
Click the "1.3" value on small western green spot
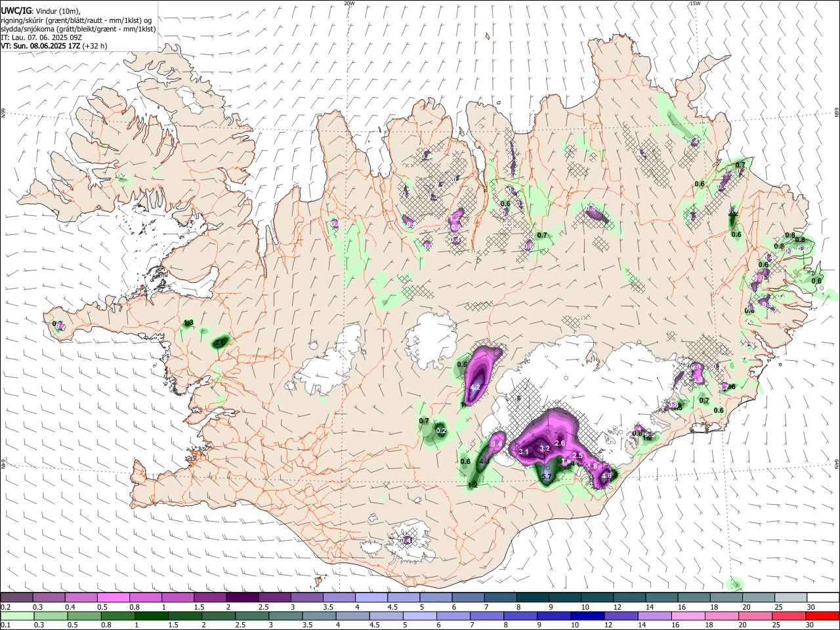click(x=188, y=323)
